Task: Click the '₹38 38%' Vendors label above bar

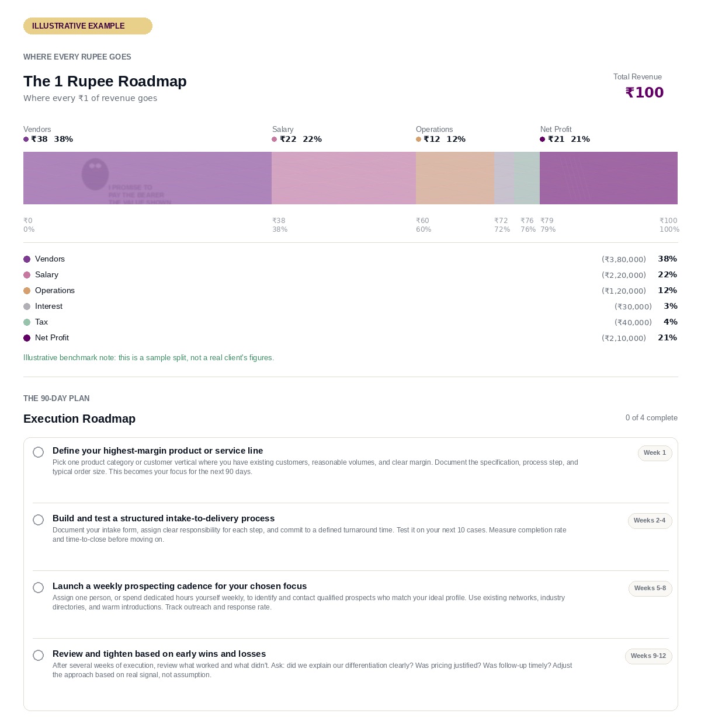Action: point(48,139)
